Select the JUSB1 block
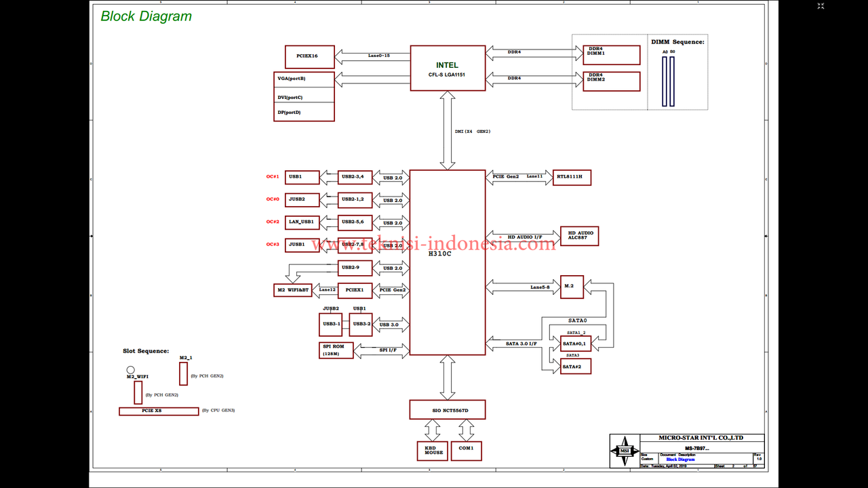This screenshot has width=868, height=488. click(302, 244)
